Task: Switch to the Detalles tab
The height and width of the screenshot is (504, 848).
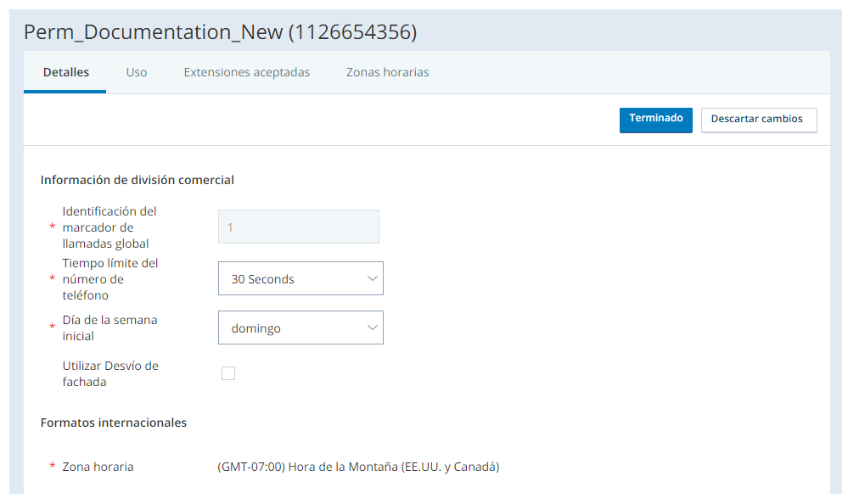Action: point(65,72)
